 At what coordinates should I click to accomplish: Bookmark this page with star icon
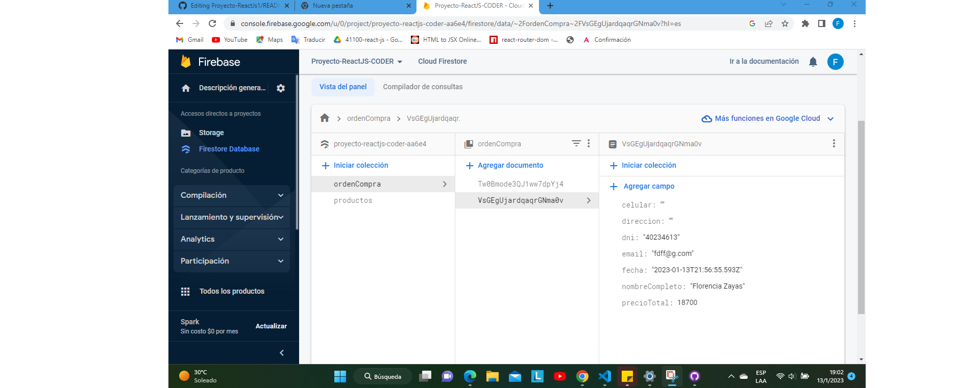pyautogui.click(x=785, y=23)
